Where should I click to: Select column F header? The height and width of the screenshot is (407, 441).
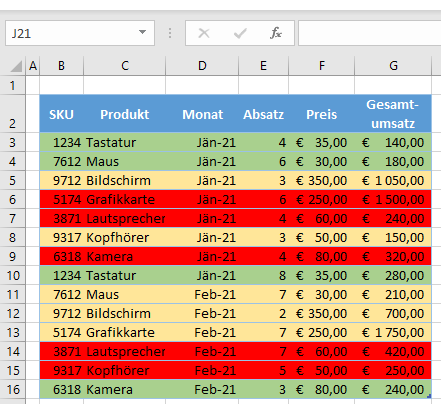tap(322, 66)
